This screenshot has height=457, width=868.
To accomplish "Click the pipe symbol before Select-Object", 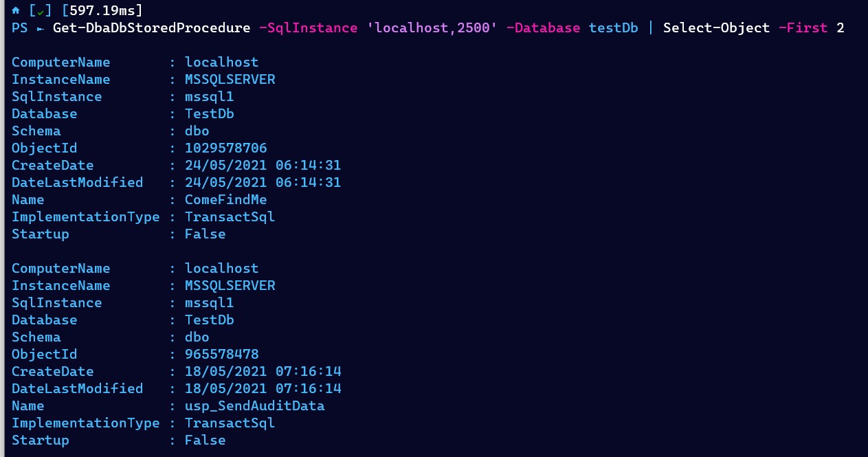I will pyautogui.click(x=652, y=28).
